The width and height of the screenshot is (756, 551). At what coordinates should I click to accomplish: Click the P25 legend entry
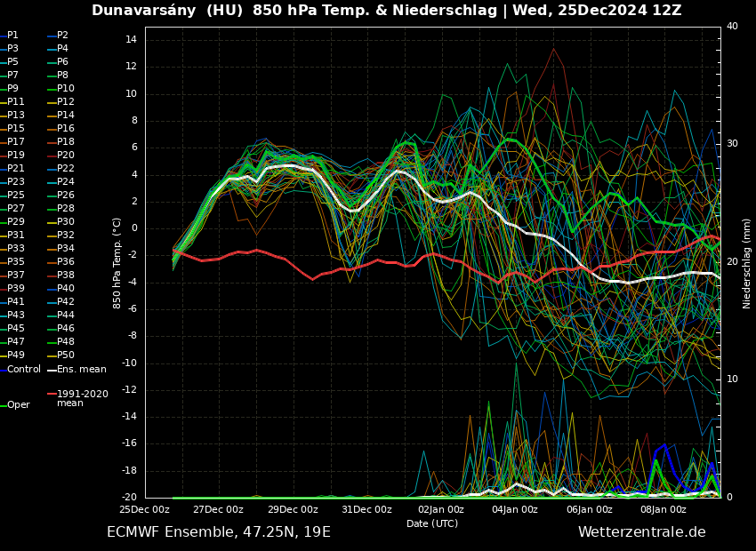pos(16,196)
